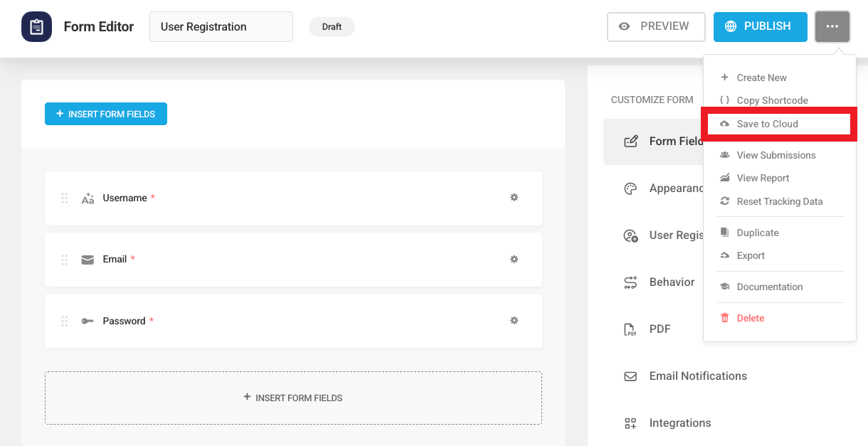Click the Form Editor clipboard logo
868x446 pixels.
36,26
